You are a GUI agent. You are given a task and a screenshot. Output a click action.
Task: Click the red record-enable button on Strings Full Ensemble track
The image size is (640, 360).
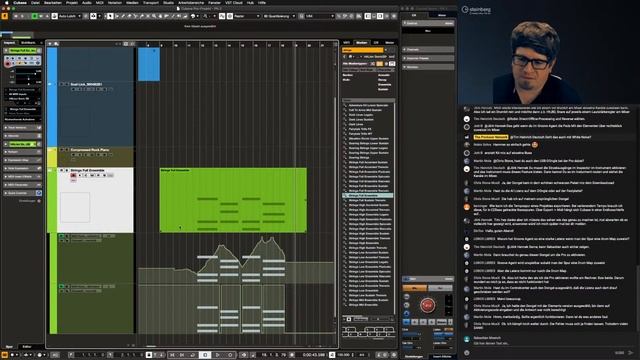pos(73,176)
